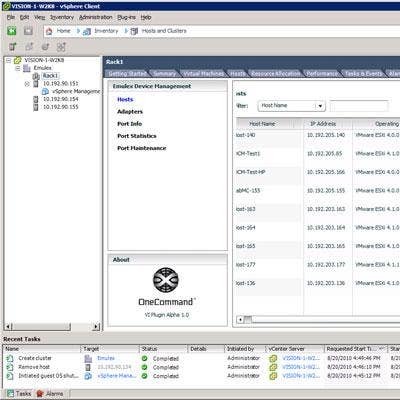Click the filter text input field
Screen dimensions: 400x400
[359, 106]
